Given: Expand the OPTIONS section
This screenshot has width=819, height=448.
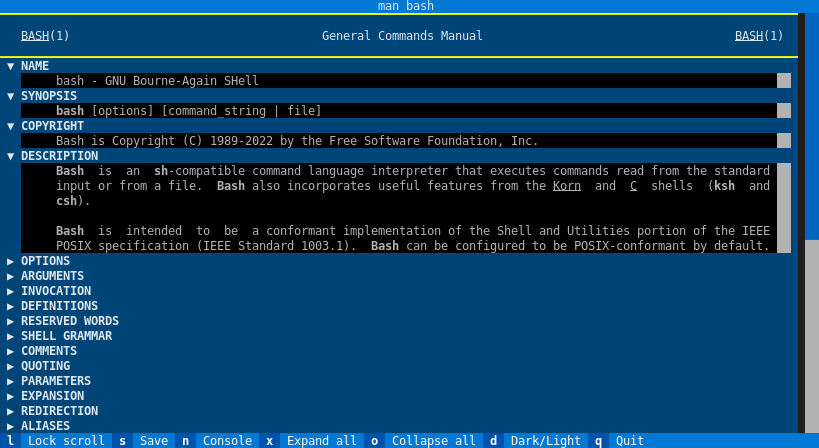Looking at the screenshot, I should coord(45,261).
